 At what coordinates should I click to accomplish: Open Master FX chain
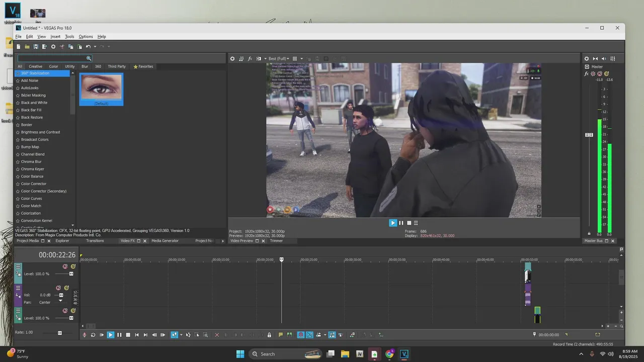587,74
